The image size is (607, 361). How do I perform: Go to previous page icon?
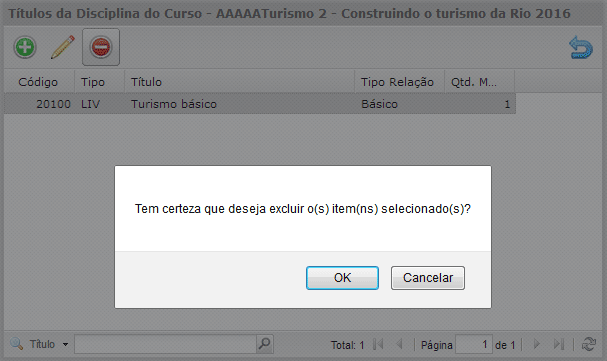(x=400, y=344)
